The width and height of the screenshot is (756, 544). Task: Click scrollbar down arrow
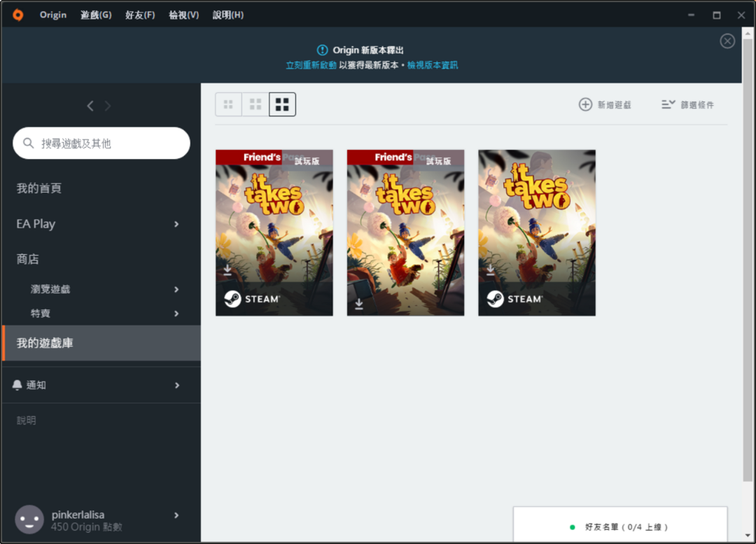click(x=748, y=536)
